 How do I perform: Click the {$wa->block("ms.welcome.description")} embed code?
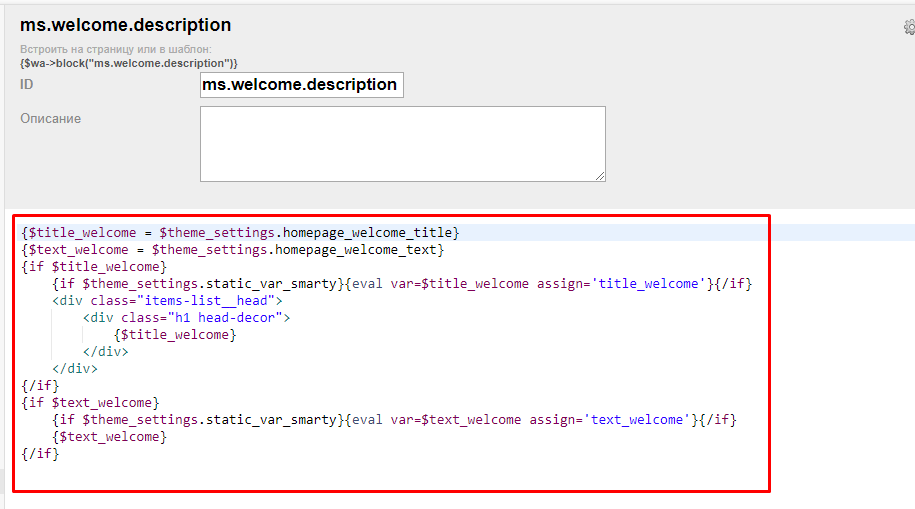click(x=129, y=63)
